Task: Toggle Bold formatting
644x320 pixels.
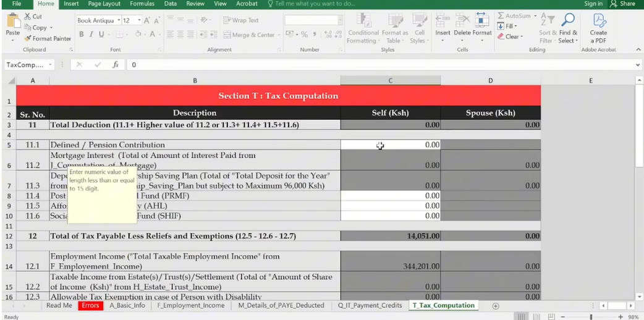Action: [x=81, y=35]
